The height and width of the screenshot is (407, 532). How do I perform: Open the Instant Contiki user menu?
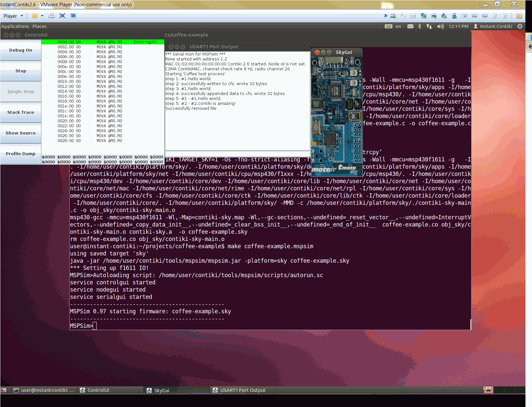point(493,26)
